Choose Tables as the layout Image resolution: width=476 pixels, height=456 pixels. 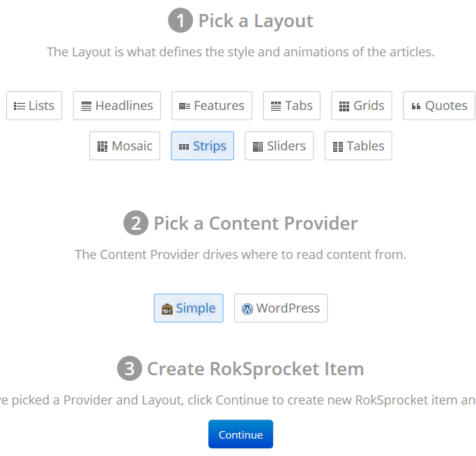[358, 146]
